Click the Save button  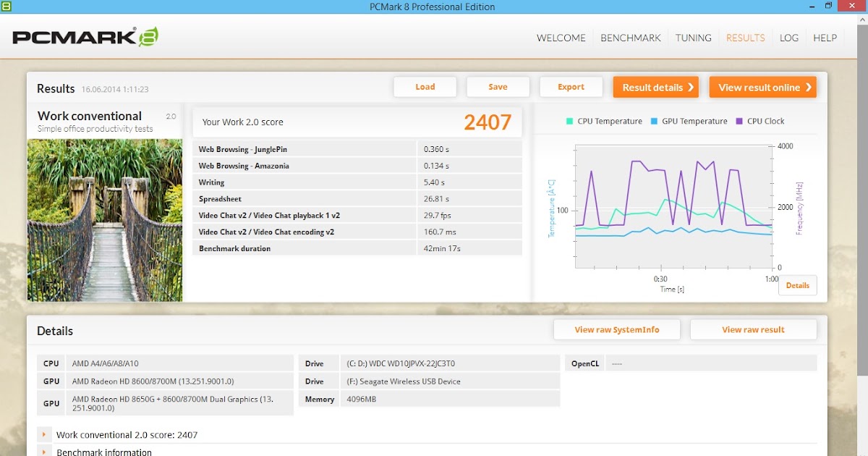click(498, 87)
